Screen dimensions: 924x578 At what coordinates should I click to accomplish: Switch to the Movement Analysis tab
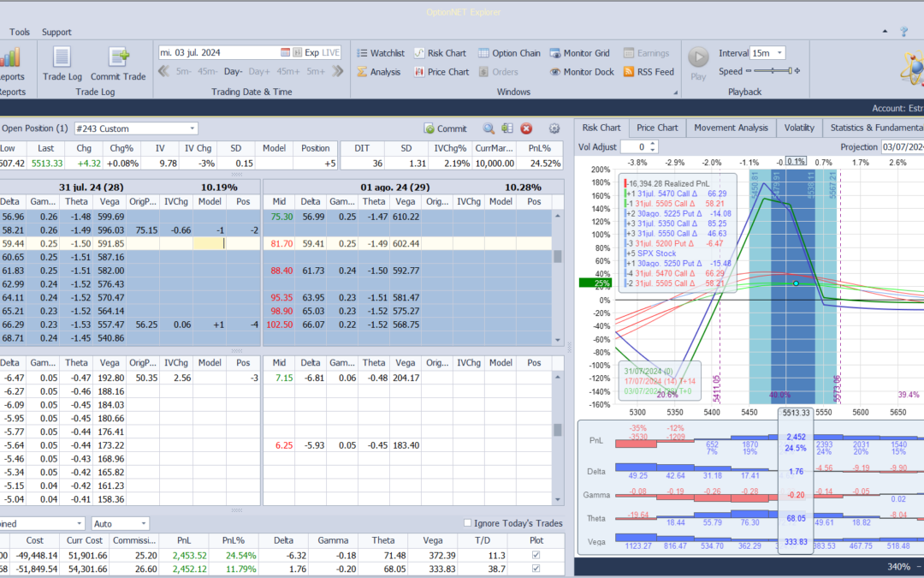[x=731, y=128]
